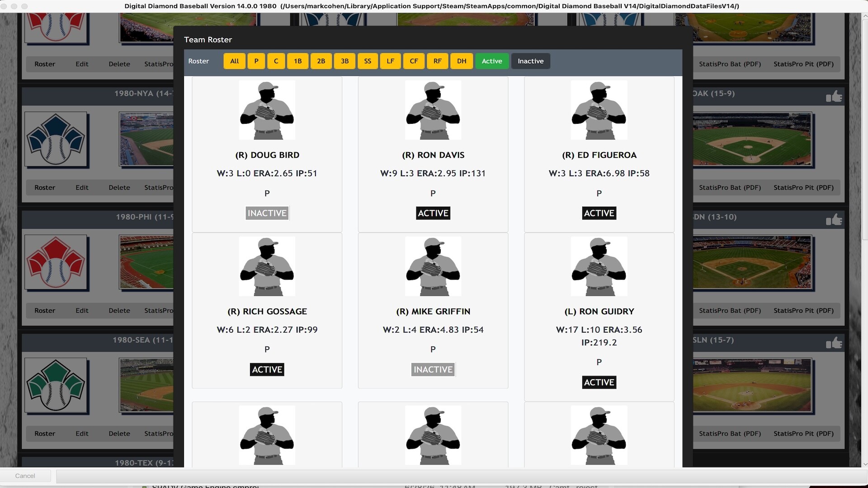Viewport: 868px width, 488px height.
Task: Like the OAK (15-9) team thumbs-up
Action: point(834,96)
